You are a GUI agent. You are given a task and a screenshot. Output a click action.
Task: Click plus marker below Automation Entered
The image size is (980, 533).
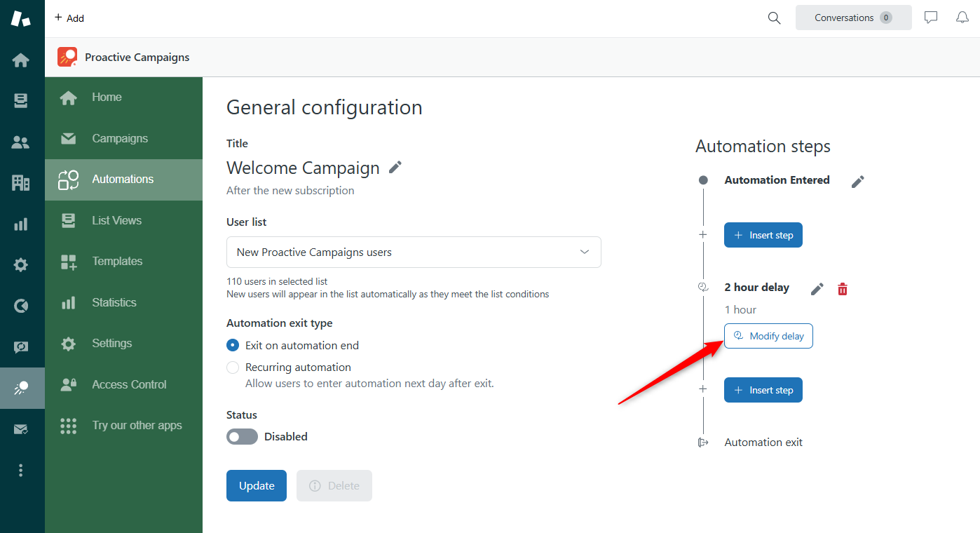[x=703, y=235]
